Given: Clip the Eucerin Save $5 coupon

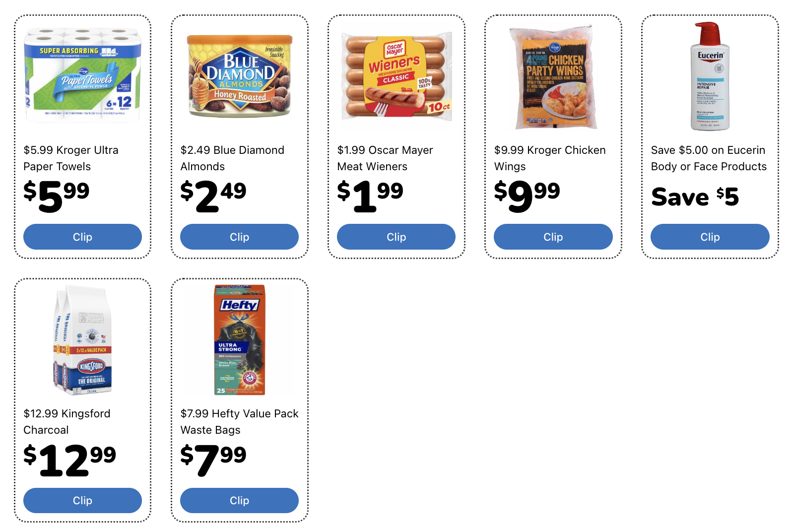Looking at the screenshot, I should 710,237.
